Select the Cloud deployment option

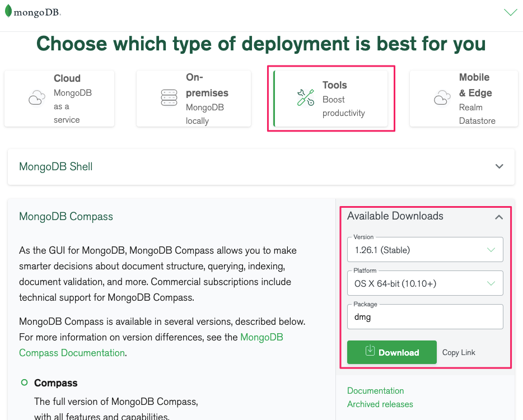click(59, 99)
